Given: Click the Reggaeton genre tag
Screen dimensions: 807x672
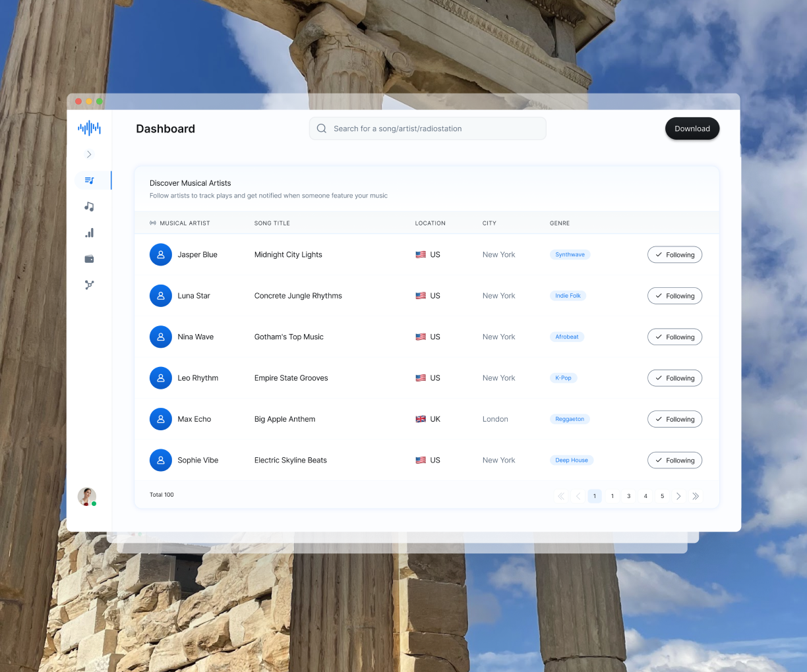Looking at the screenshot, I should pyautogui.click(x=570, y=419).
